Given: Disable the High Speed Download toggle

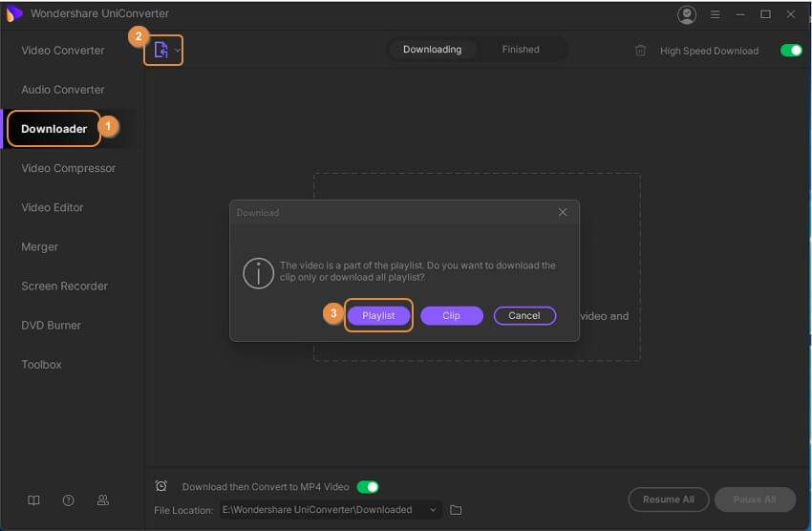Looking at the screenshot, I should pyautogui.click(x=790, y=51).
